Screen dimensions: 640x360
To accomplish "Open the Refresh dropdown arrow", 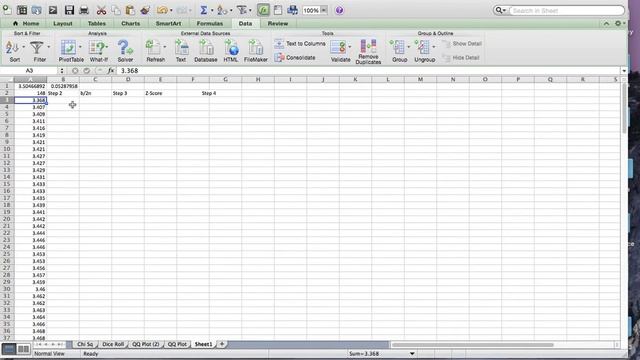I will [x=165, y=47].
